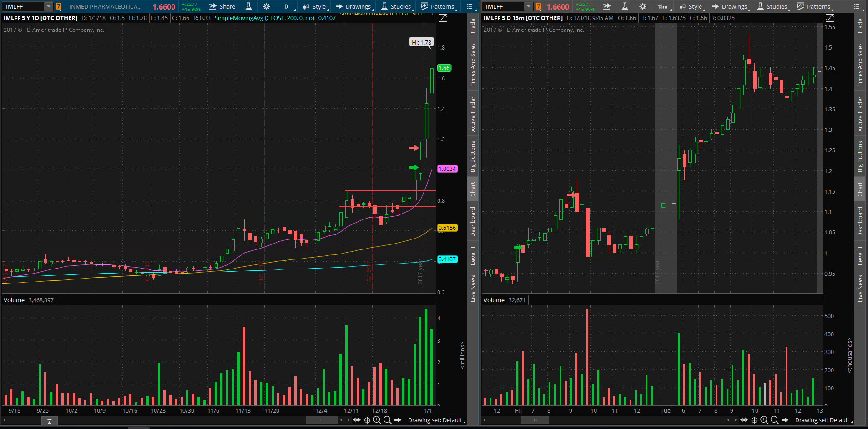The width and height of the screenshot is (868, 429).
Task: Zoom in using magnifier plus below the right chart
Action: 764,420
